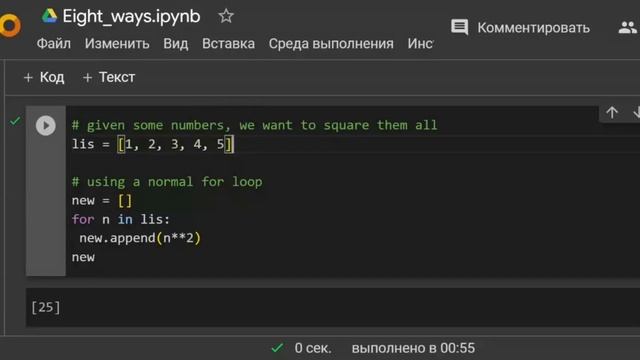Open the Вид menu
Image resolution: width=640 pixels, height=360 pixels.
pyautogui.click(x=176, y=44)
